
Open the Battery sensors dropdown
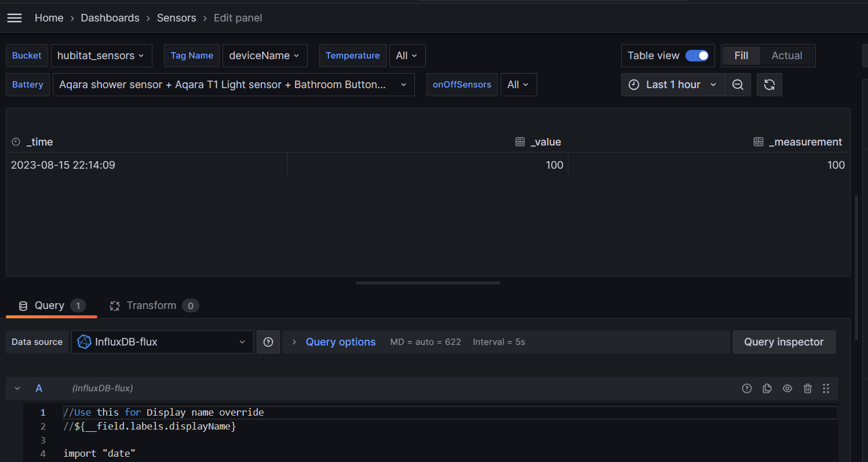[x=234, y=85]
